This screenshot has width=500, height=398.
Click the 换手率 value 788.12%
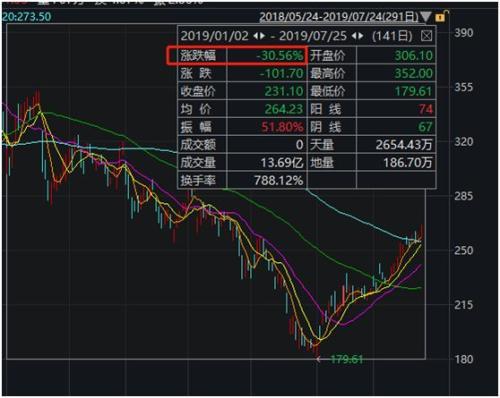pyautogui.click(x=279, y=181)
